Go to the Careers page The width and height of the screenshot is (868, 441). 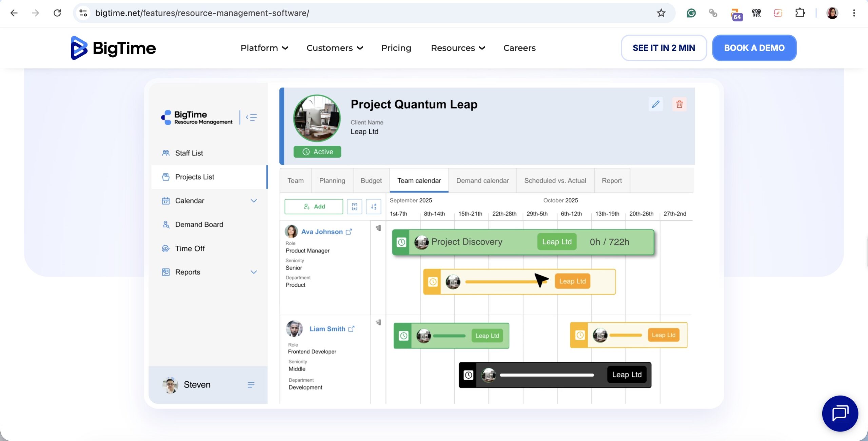point(519,48)
